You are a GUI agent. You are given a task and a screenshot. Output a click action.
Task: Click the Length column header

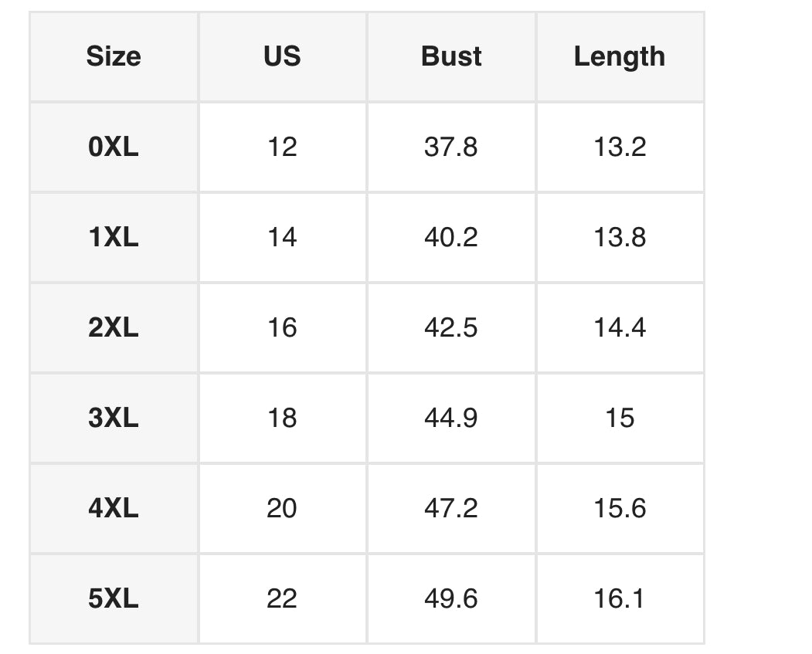pos(620,56)
